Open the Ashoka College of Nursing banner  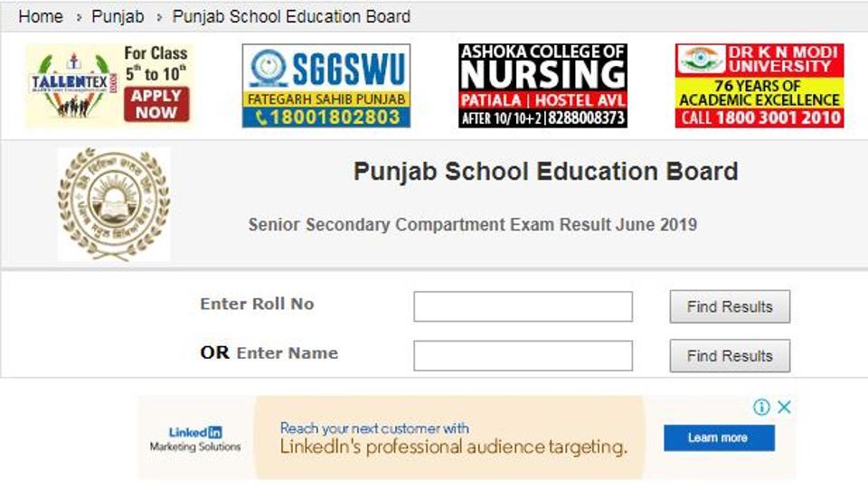point(542,86)
